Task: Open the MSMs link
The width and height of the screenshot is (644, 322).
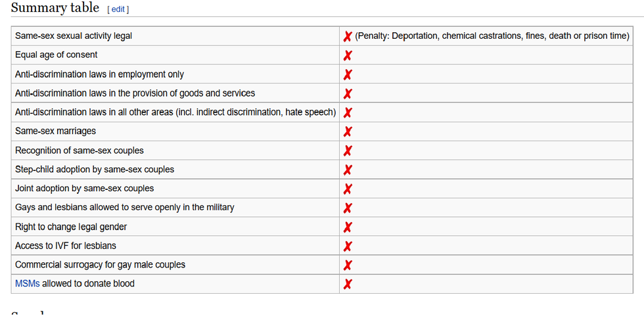Action: 27,284
